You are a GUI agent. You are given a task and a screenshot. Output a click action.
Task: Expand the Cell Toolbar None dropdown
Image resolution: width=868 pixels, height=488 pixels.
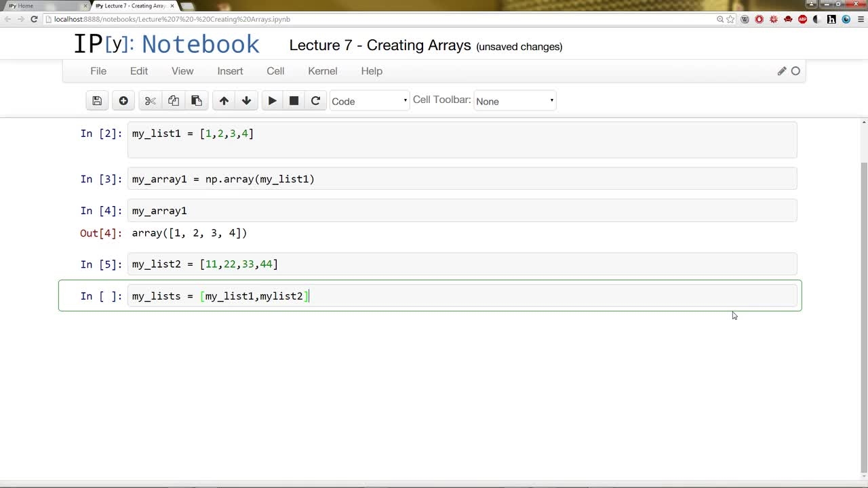[515, 101]
